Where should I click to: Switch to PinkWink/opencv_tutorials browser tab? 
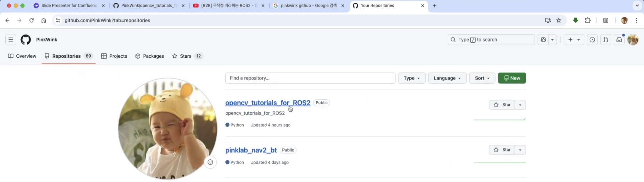point(149,6)
